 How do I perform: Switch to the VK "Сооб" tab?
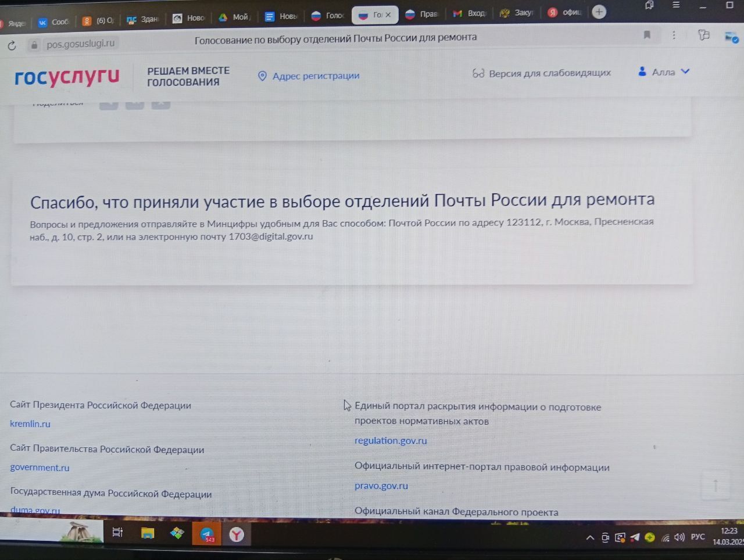point(53,22)
